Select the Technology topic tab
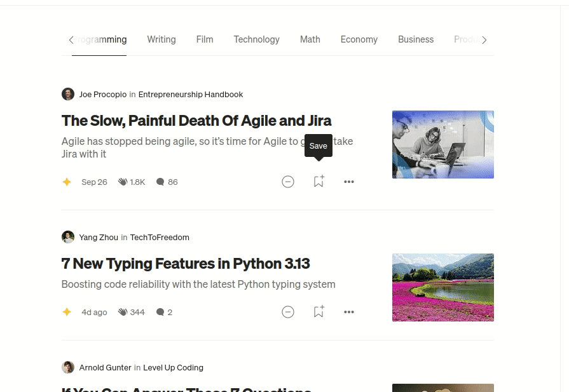The height and width of the screenshot is (392, 569). 256,39
